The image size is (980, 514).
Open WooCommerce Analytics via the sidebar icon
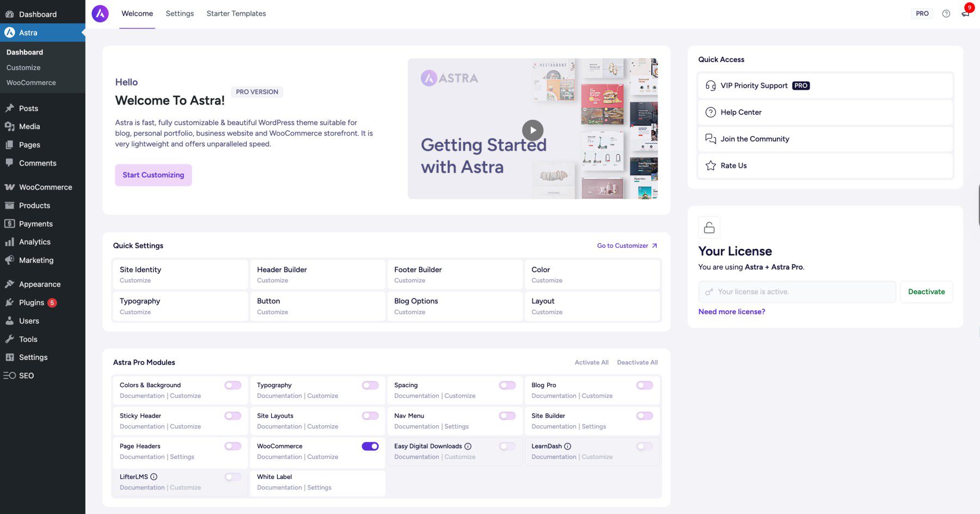pos(10,242)
